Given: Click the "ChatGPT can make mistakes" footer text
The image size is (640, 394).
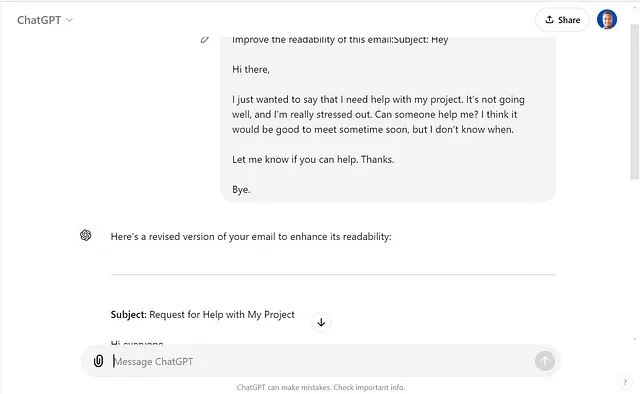Looking at the screenshot, I should [x=320, y=387].
